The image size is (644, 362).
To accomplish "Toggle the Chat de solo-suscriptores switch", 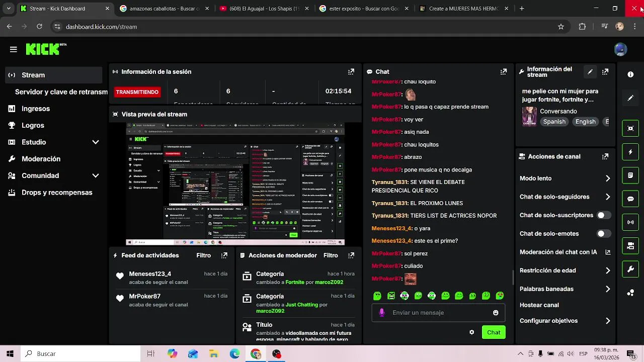I will [603, 215].
